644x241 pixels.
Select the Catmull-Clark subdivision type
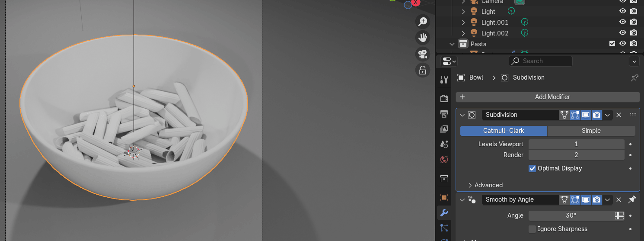[504, 131]
